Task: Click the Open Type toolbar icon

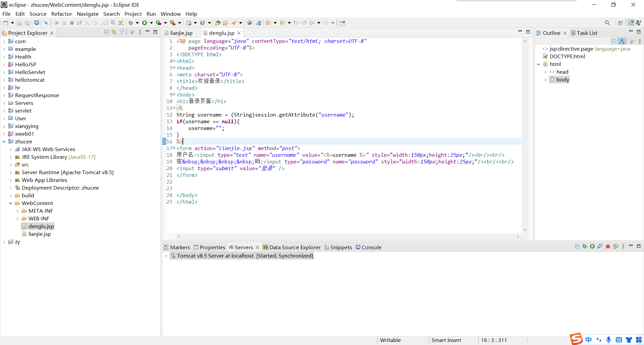Action: click(218, 23)
